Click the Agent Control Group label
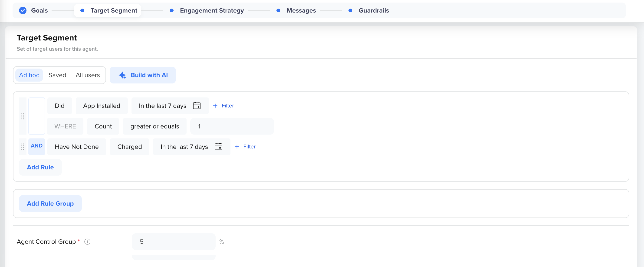644x267 pixels. point(46,242)
